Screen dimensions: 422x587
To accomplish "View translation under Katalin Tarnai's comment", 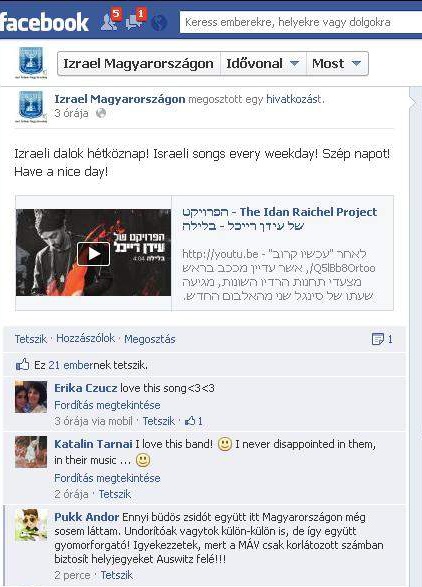I will click(107, 478).
